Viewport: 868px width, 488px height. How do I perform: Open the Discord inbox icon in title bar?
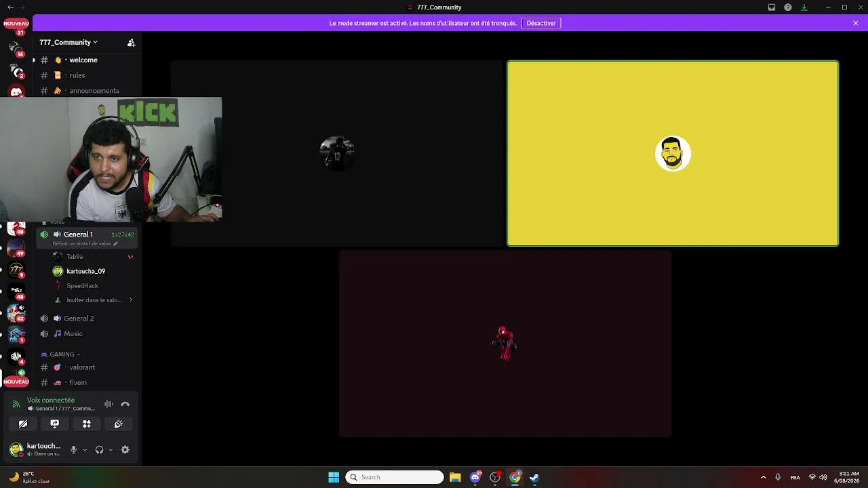pyautogui.click(x=772, y=7)
